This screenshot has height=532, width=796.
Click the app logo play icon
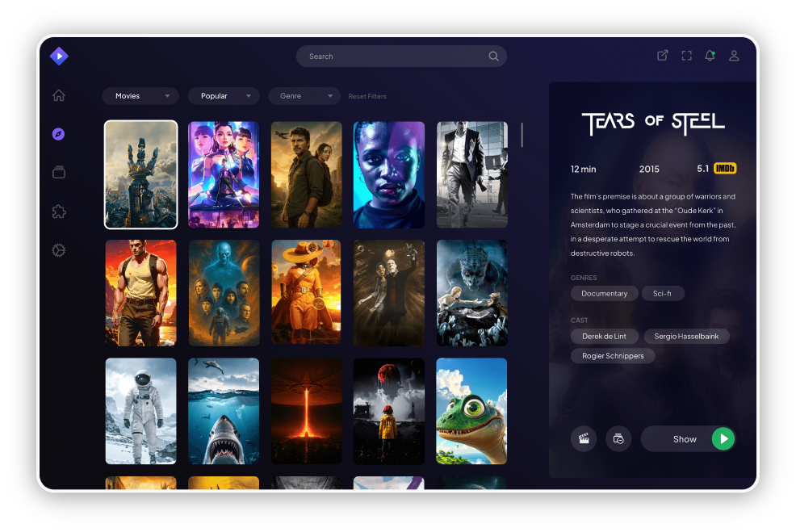(x=59, y=56)
